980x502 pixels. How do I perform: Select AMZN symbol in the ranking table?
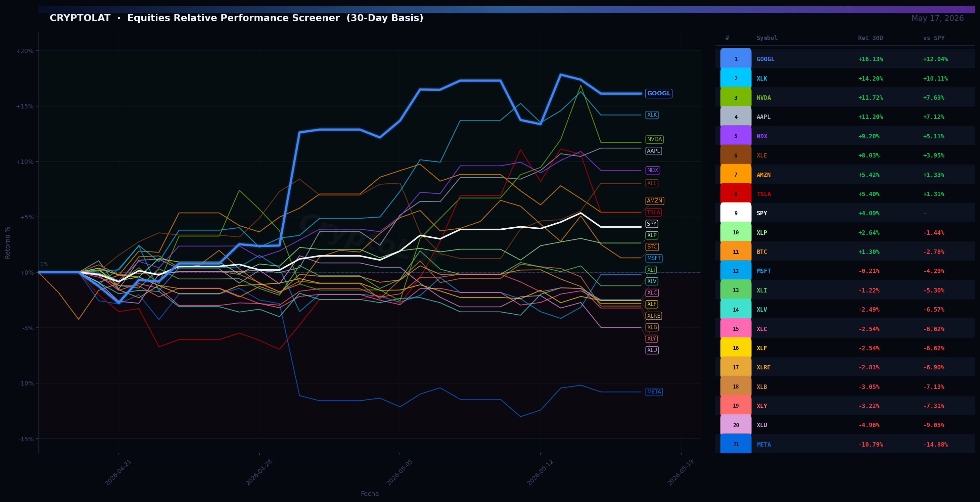[x=763, y=175]
